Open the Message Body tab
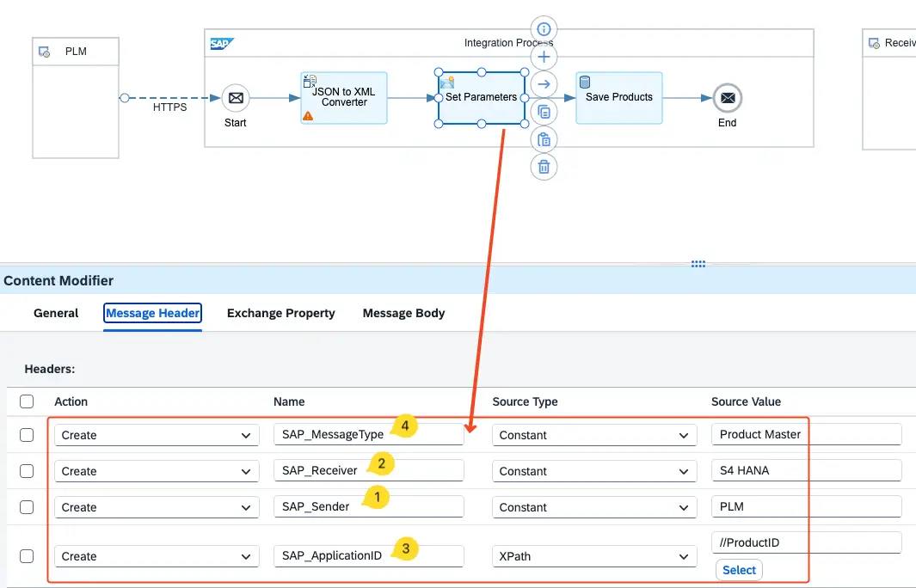Viewport: 916px width, 588px height. tap(403, 313)
